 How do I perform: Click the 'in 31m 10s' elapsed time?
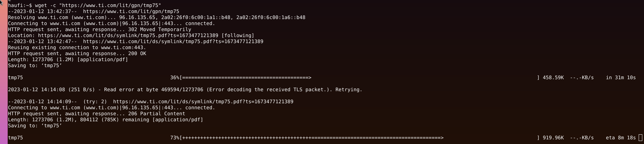pyautogui.click(x=621, y=78)
